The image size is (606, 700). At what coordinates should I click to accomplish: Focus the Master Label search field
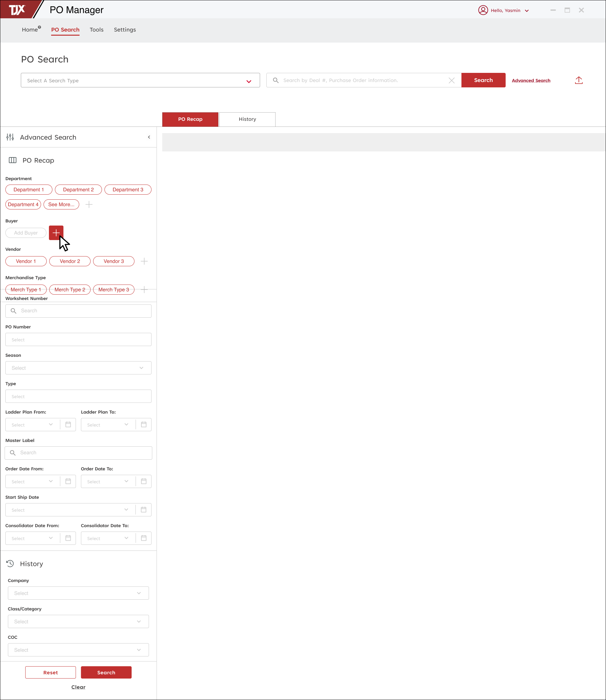[79, 453]
